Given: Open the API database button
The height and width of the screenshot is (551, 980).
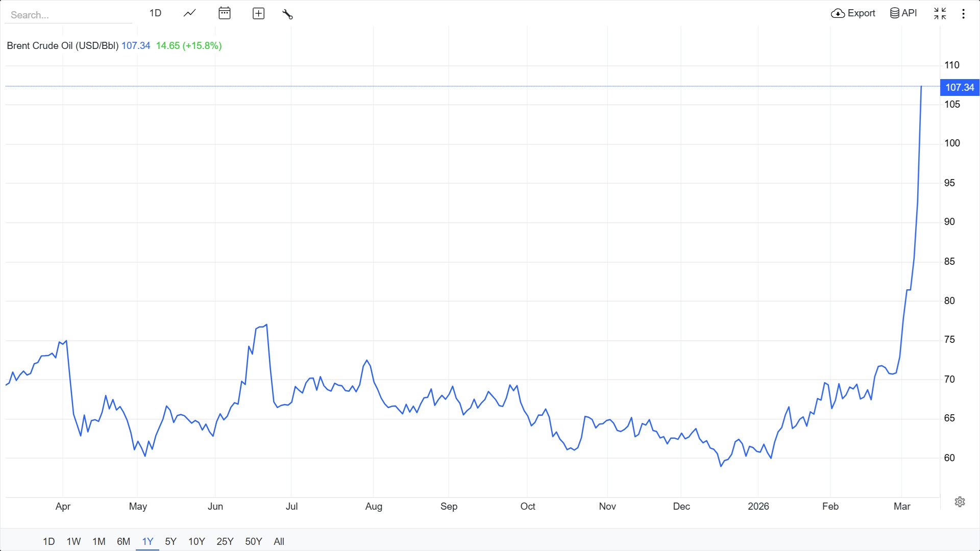Looking at the screenshot, I should (903, 13).
